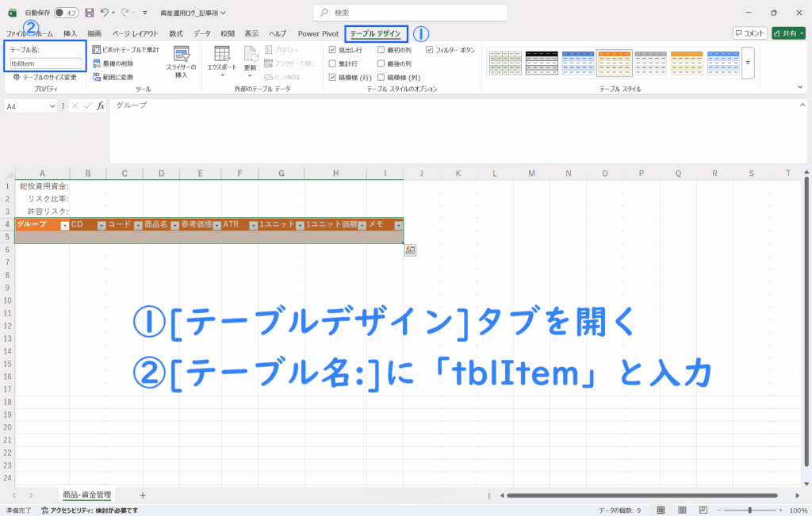Insert a slicer with スライサーの挿入
Viewport: 812px width, 516px height.
tap(182, 61)
